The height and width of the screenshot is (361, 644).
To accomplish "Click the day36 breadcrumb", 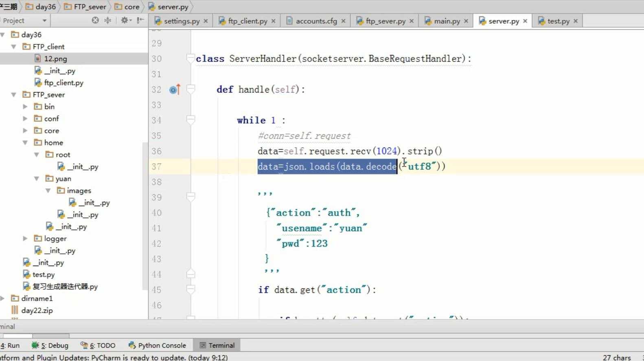I will coord(41,7).
